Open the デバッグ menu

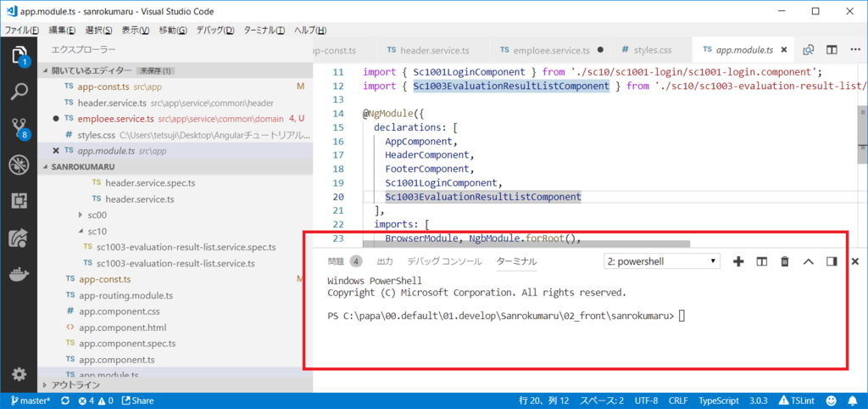tap(214, 31)
